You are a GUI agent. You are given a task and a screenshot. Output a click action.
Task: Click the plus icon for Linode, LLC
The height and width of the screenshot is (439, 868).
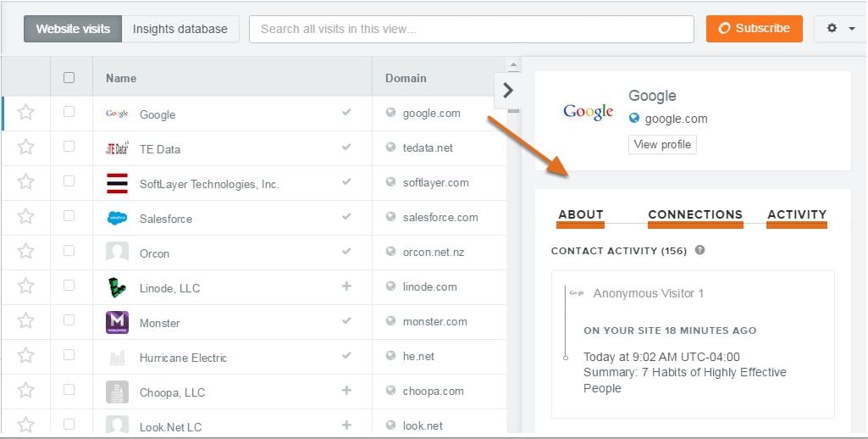coord(346,286)
